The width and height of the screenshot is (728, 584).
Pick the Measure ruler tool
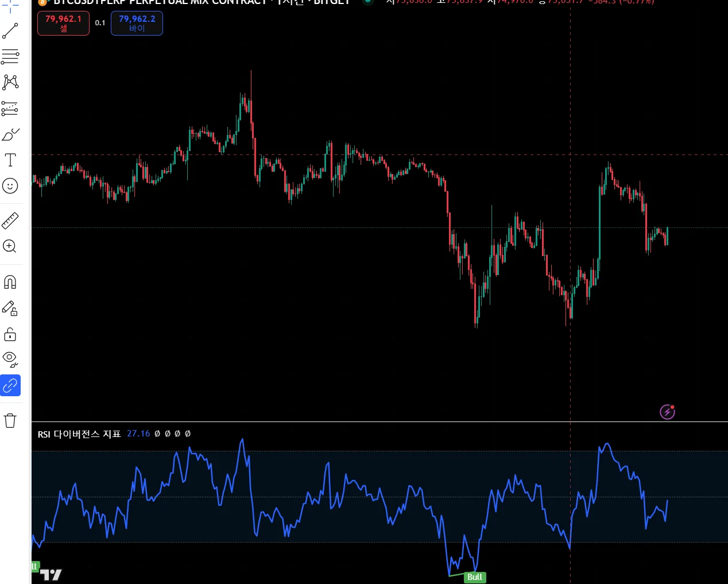click(10, 221)
